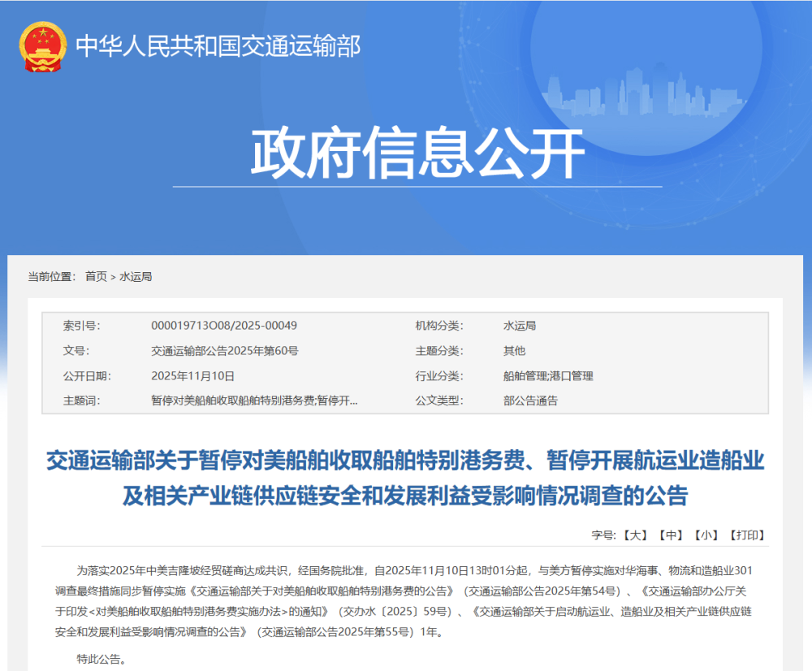812x671 pixels.
Task: Set font size to 中
Action: (x=671, y=535)
